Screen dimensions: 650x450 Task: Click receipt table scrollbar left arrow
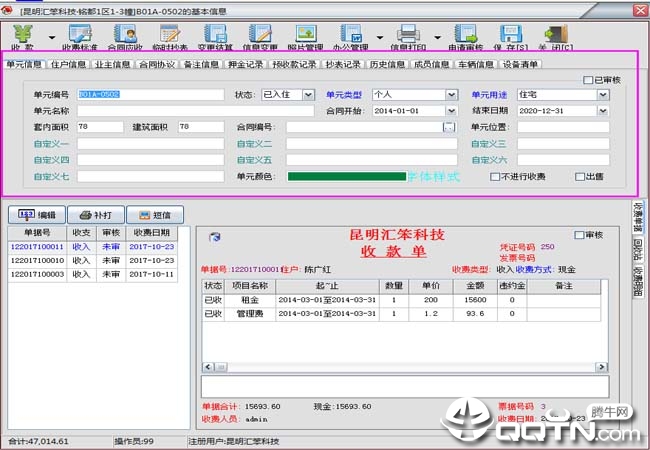(208, 367)
